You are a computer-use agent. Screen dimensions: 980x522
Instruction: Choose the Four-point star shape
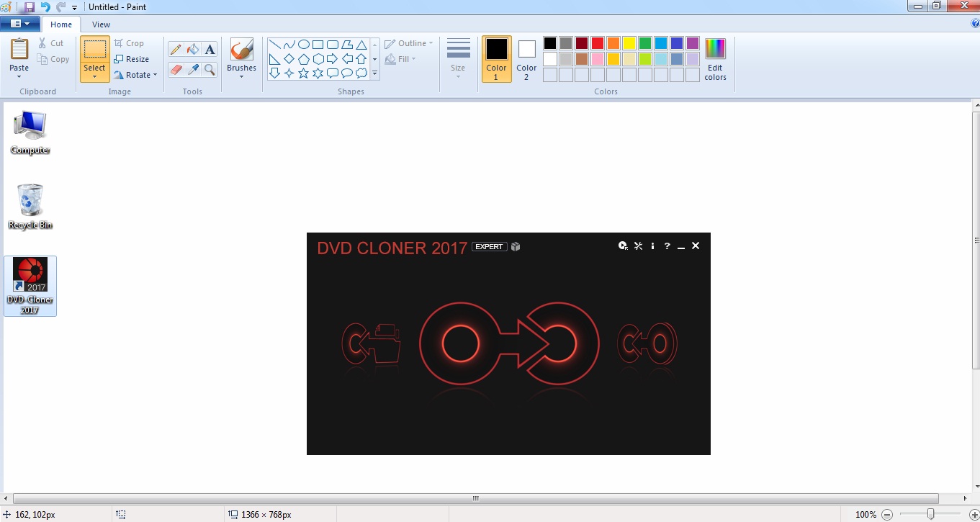(289, 73)
